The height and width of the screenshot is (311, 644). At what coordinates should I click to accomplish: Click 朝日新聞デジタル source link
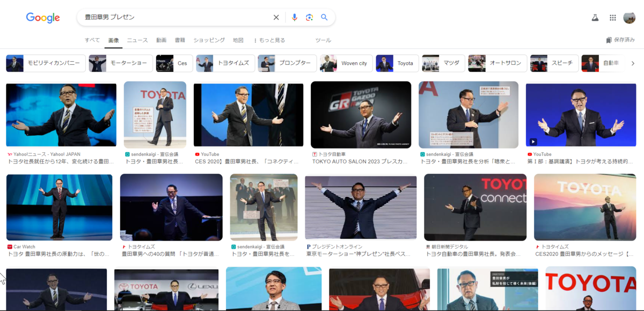click(449, 247)
